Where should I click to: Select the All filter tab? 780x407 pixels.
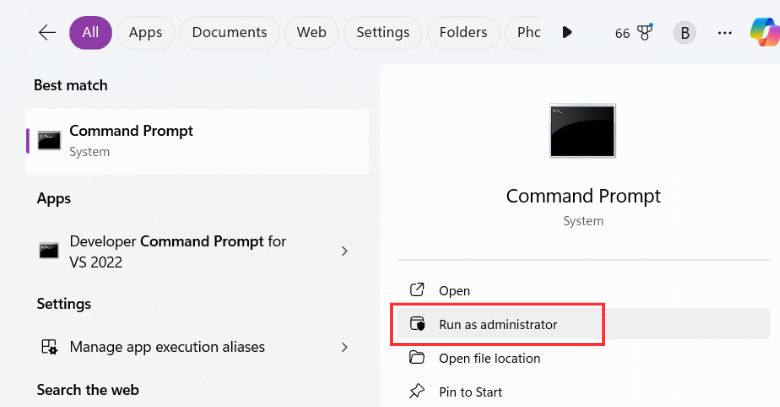(x=90, y=33)
